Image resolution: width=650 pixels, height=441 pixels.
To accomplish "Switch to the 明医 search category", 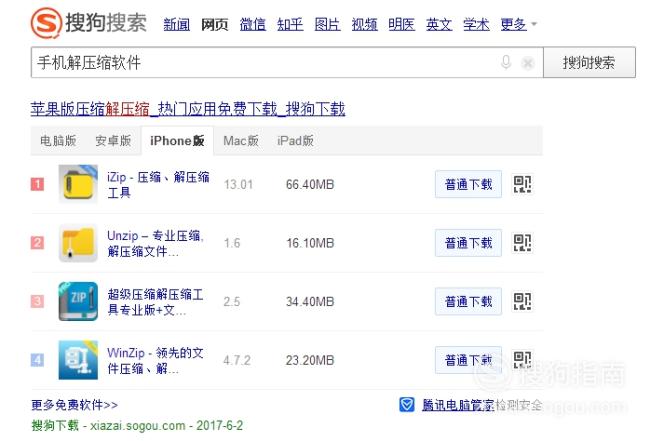I will click(402, 24).
